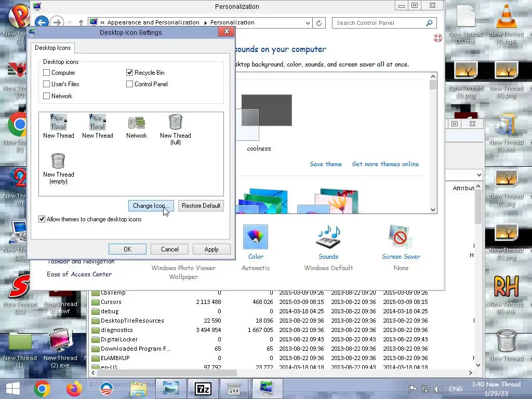Screen dimensions: 532x399
Task: Click the taskbar volume speaker icon
Action: [x=438, y=389]
